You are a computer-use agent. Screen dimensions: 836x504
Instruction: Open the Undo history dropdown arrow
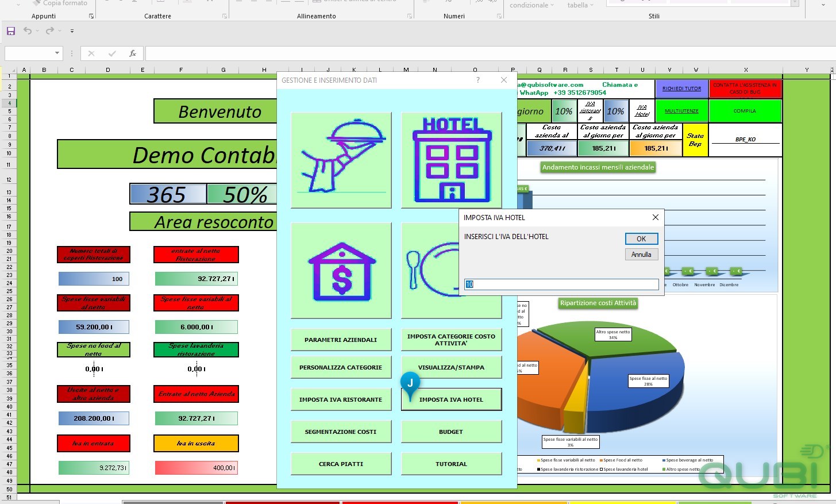[37, 31]
